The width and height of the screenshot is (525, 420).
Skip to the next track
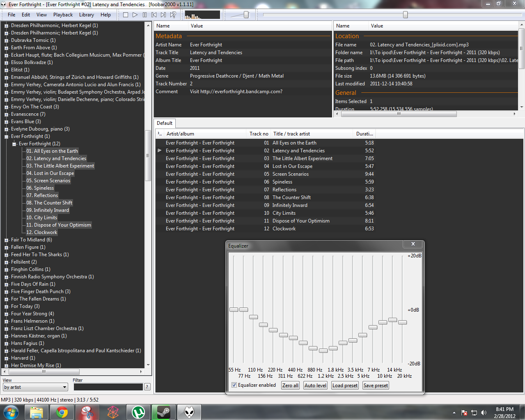(x=163, y=15)
